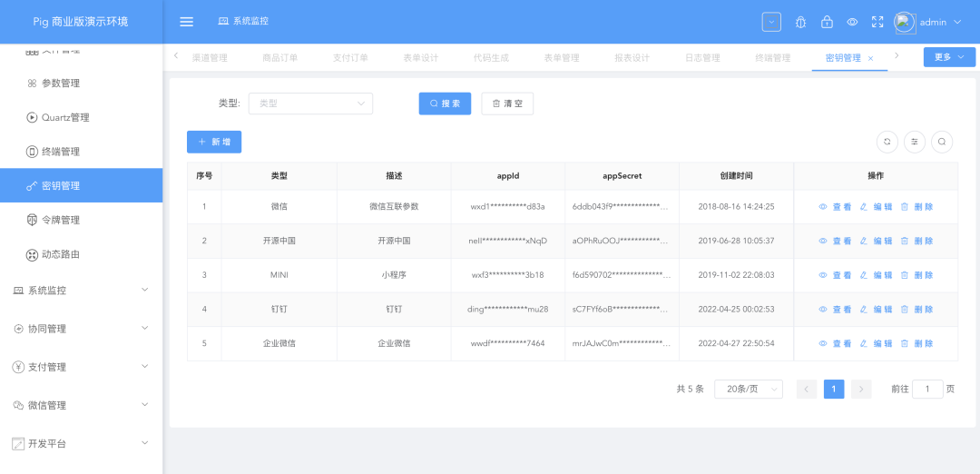The height and width of the screenshot is (474, 980).
Task: Click the 搜索 button
Action: pyautogui.click(x=445, y=104)
